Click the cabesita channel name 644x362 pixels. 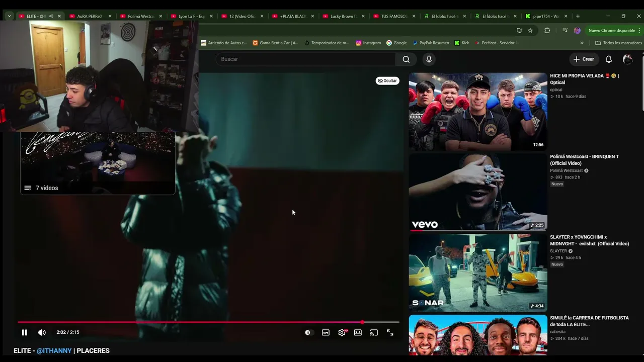(x=558, y=332)
